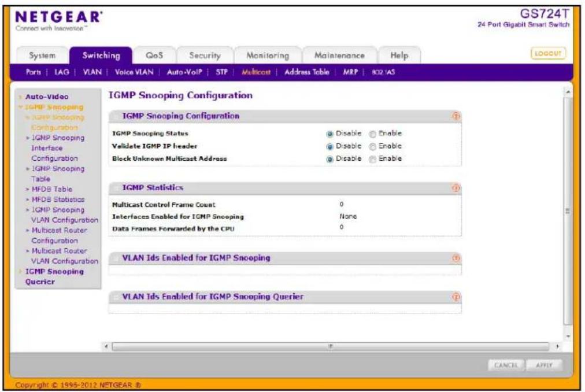585x392 pixels.
Task: Open IGMP Snooping Table page
Action: coord(58,173)
